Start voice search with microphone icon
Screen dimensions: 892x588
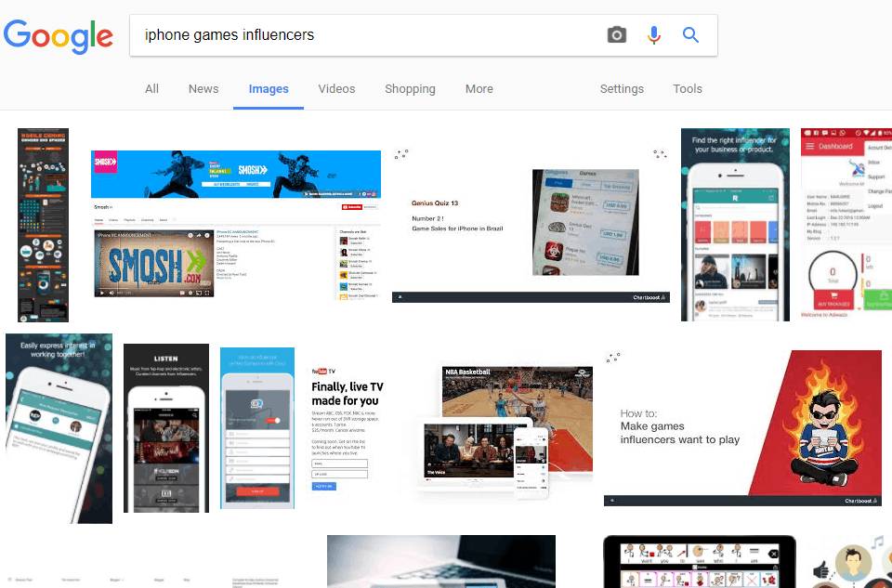pos(654,35)
